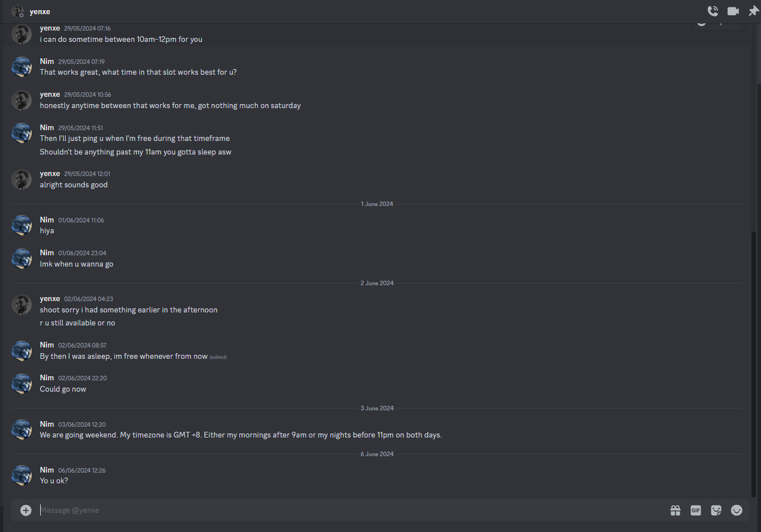Viewport: 761px width, 532px height.
Task: Open the sticker picker
Action: 716,510
